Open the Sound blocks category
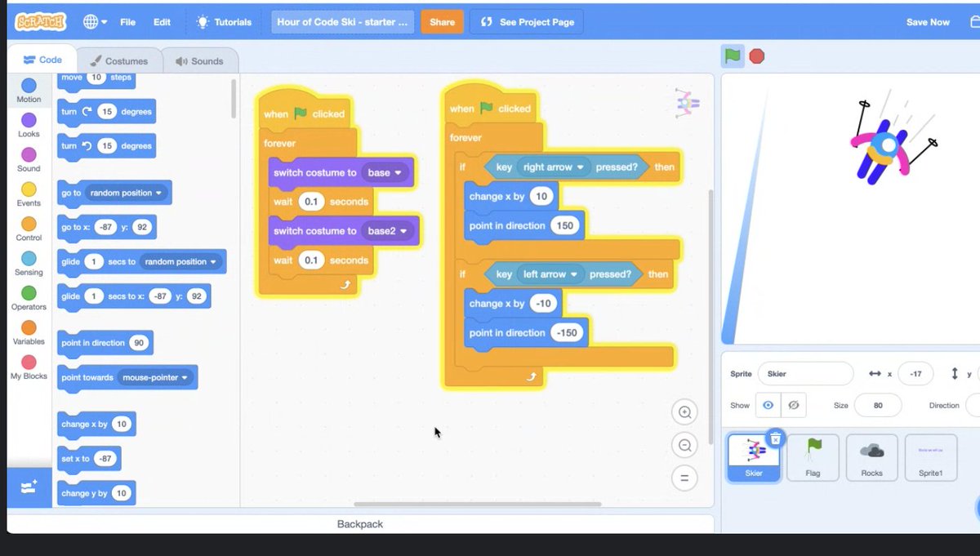Image resolution: width=980 pixels, height=556 pixels. point(29,159)
